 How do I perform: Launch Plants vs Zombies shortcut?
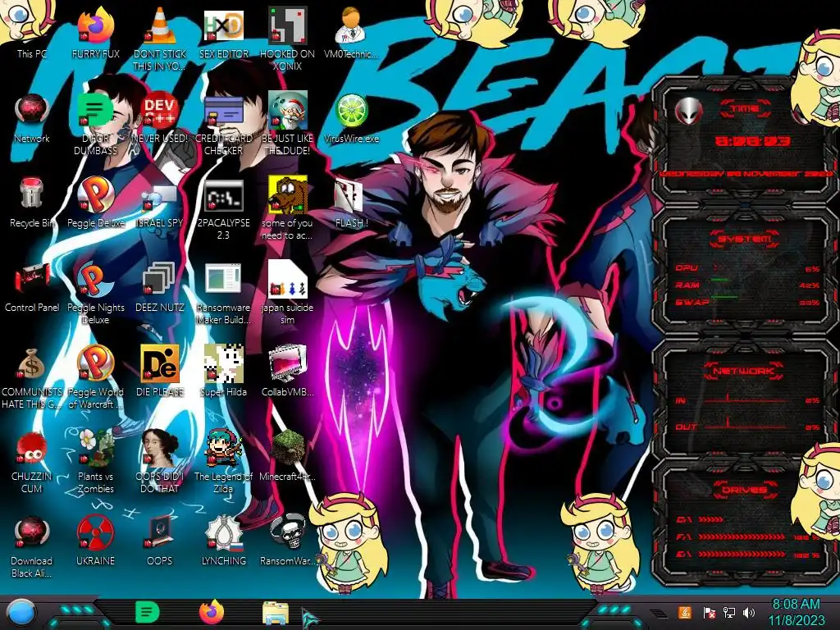[x=95, y=461]
